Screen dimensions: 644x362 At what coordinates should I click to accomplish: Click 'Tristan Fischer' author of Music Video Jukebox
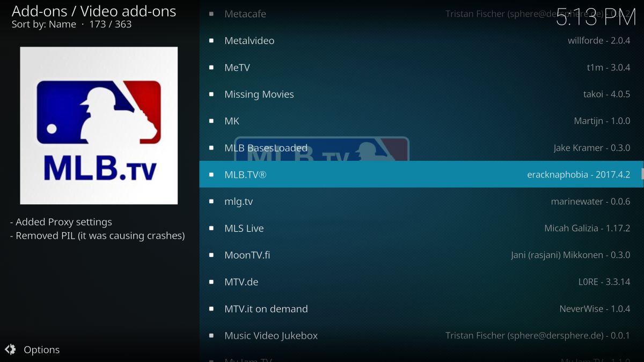pos(474,335)
